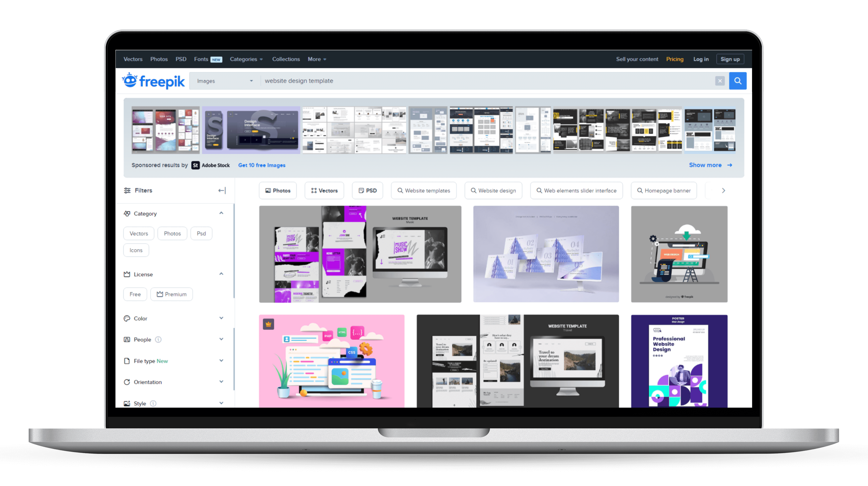This screenshot has height=486, width=868.
Task: Expand the File type dropdown filter
Action: pos(221,361)
